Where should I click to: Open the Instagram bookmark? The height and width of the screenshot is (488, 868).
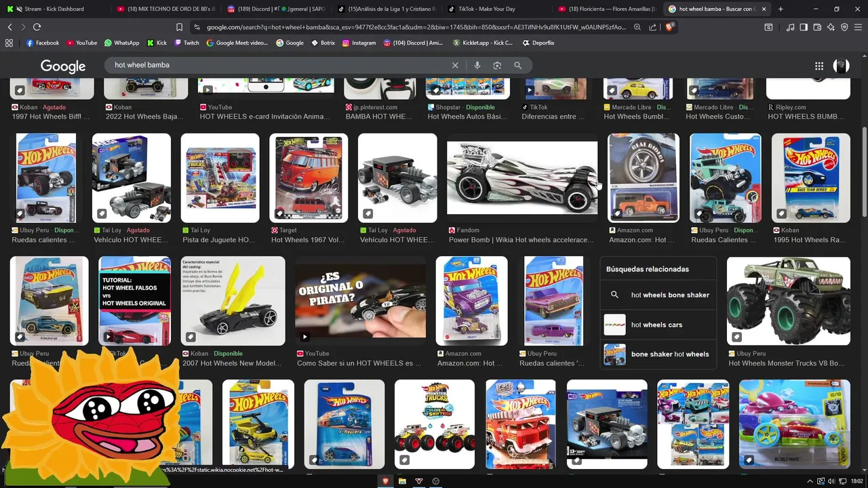click(x=359, y=43)
